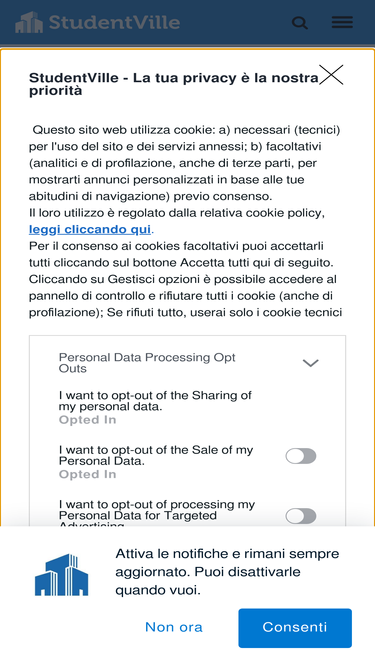Screen dimensions: 375x667
Task: Toggle opt-out of Sale of Personal Data
Action: [x=301, y=456]
